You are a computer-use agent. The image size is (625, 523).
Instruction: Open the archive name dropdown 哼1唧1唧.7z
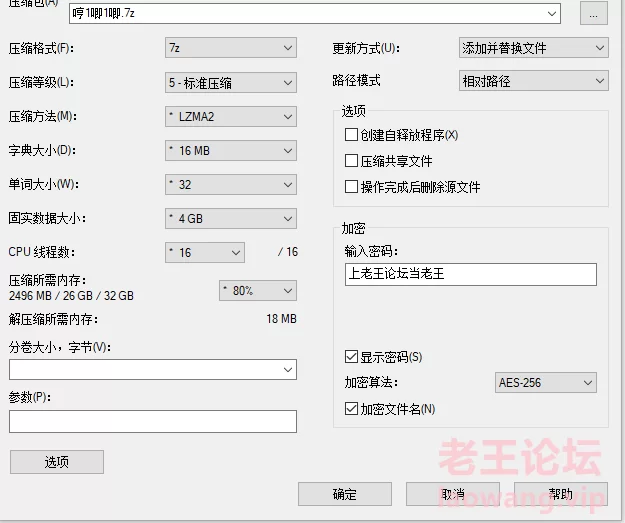(x=315, y=14)
